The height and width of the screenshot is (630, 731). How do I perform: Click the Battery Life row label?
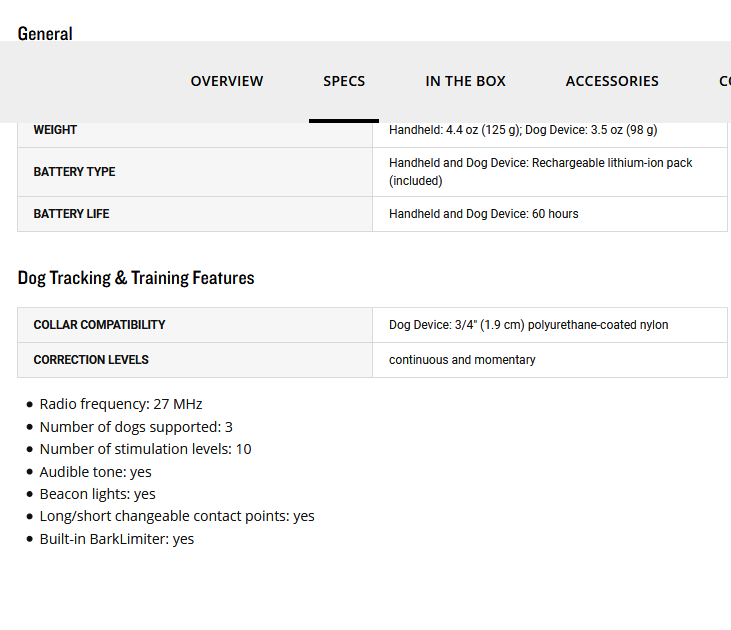click(x=71, y=214)
